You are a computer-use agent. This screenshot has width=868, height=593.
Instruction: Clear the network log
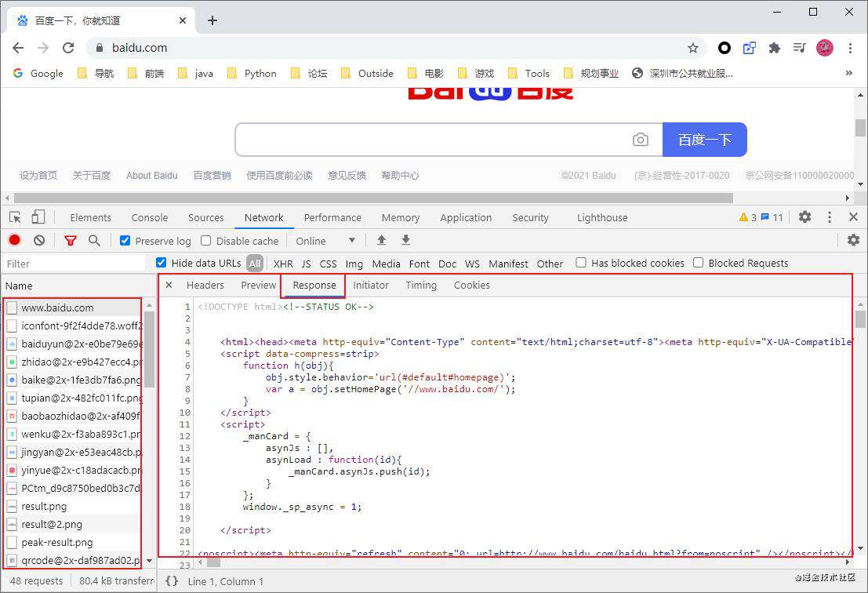[x=39, y=240]
